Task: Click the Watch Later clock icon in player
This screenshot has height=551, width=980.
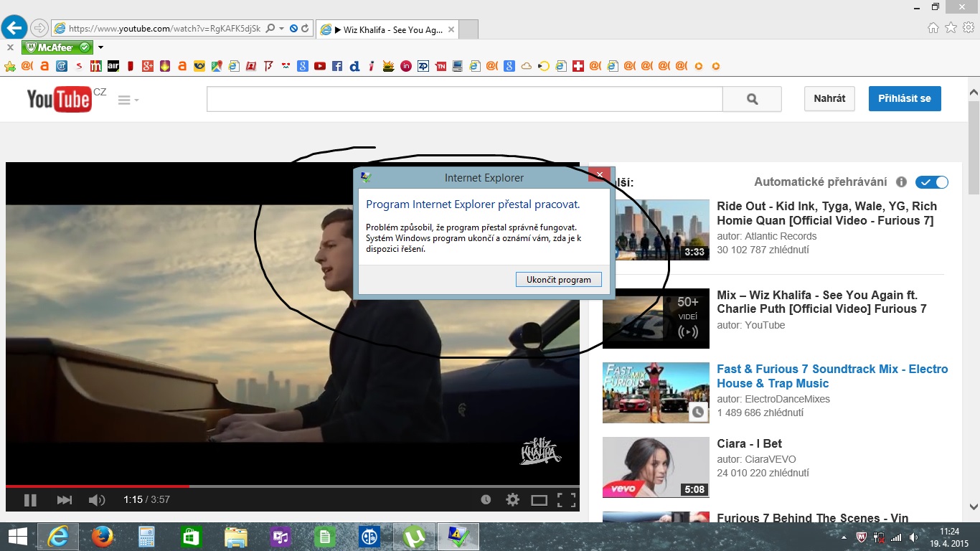Action: 486,500
